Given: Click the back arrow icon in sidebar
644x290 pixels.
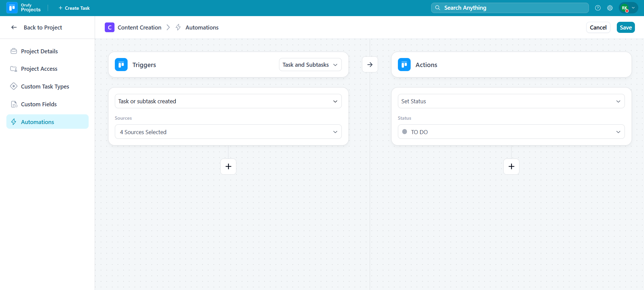Looking at the screenshot, I should tap(14, 27).
